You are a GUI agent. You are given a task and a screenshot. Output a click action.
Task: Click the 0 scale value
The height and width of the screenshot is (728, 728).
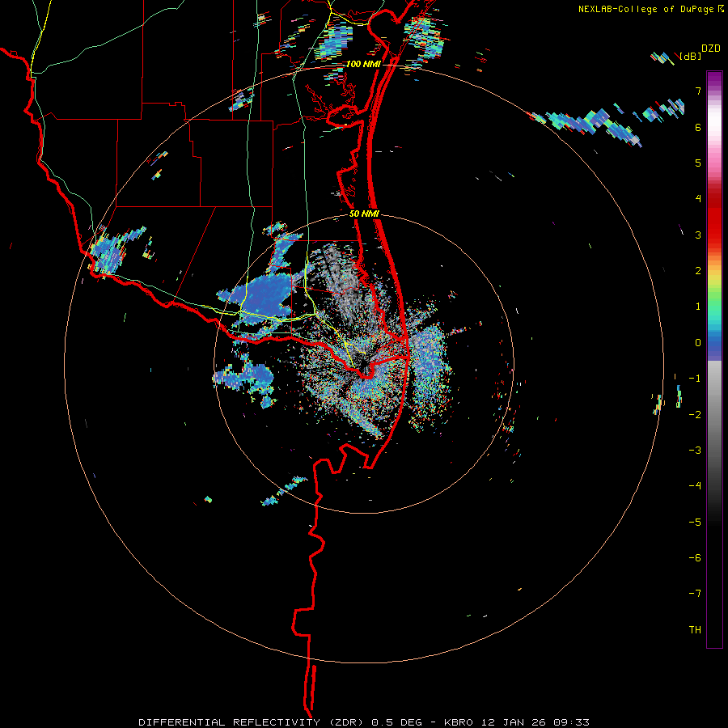(698, 343)
